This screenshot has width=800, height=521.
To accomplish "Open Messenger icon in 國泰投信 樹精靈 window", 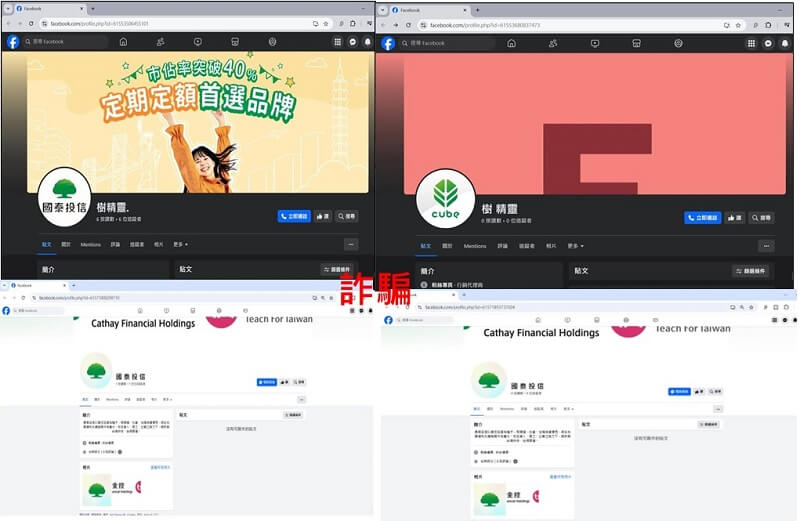I will click(353, 42).
